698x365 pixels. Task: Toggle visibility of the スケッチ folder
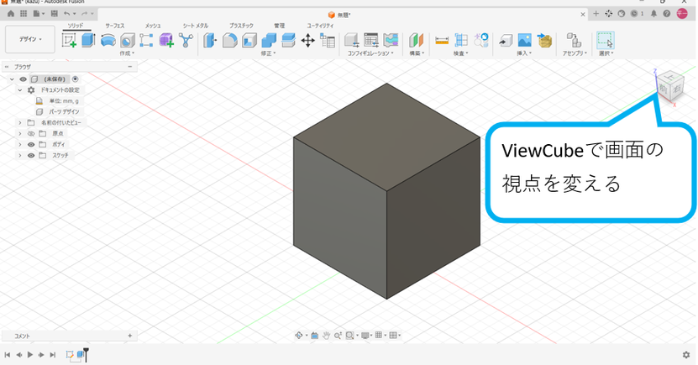[x=31, y=155]
